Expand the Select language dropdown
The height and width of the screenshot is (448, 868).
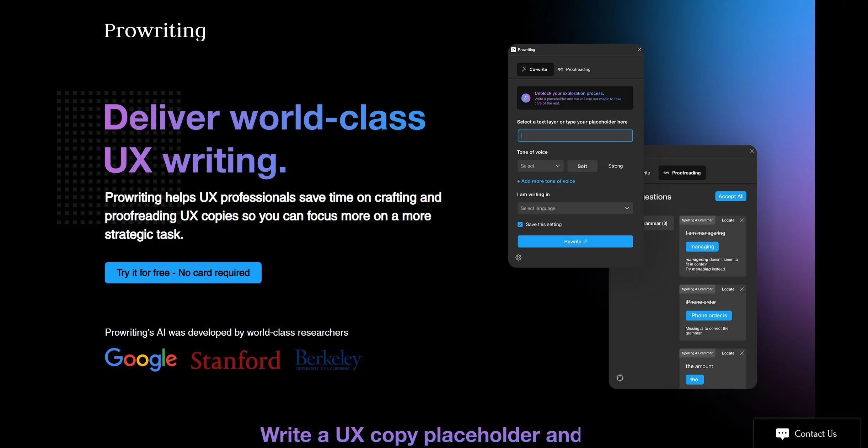(x=574, y=208)
